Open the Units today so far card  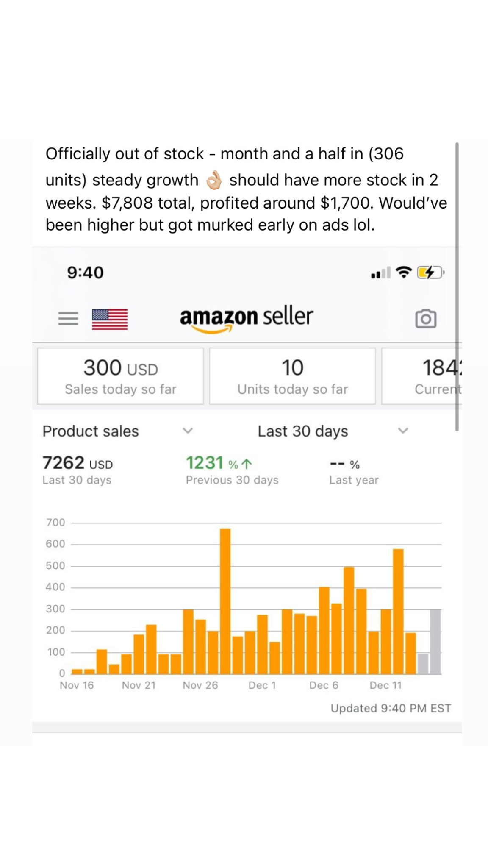click(x=292, y=376)
